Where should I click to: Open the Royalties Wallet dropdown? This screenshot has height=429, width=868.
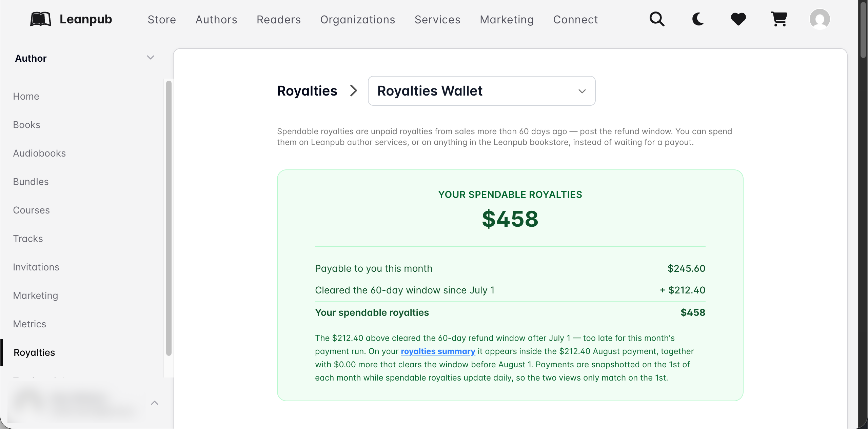pyautogui.click(x=481, y=91)
